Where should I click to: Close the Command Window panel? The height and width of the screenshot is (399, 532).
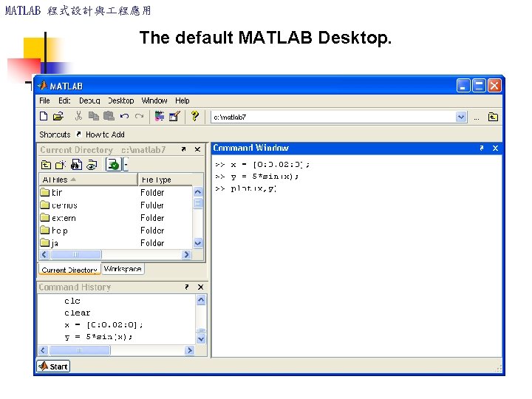495,149
